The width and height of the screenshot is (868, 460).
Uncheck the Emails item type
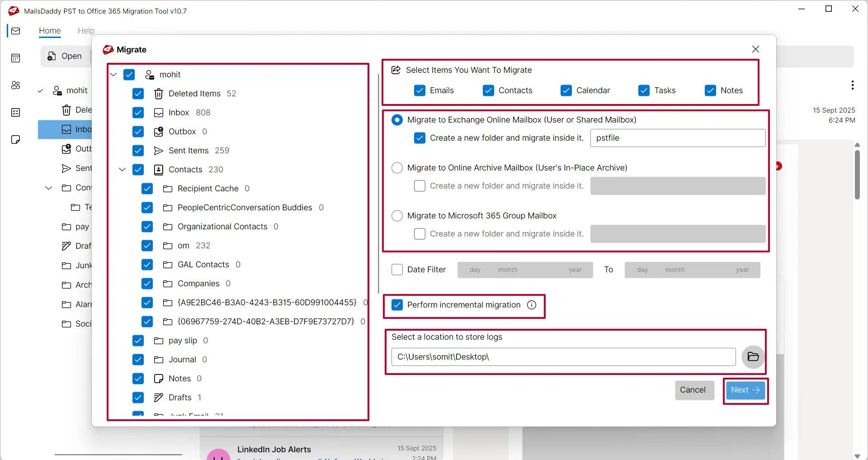pyautogui.click(x=420, y=90)
